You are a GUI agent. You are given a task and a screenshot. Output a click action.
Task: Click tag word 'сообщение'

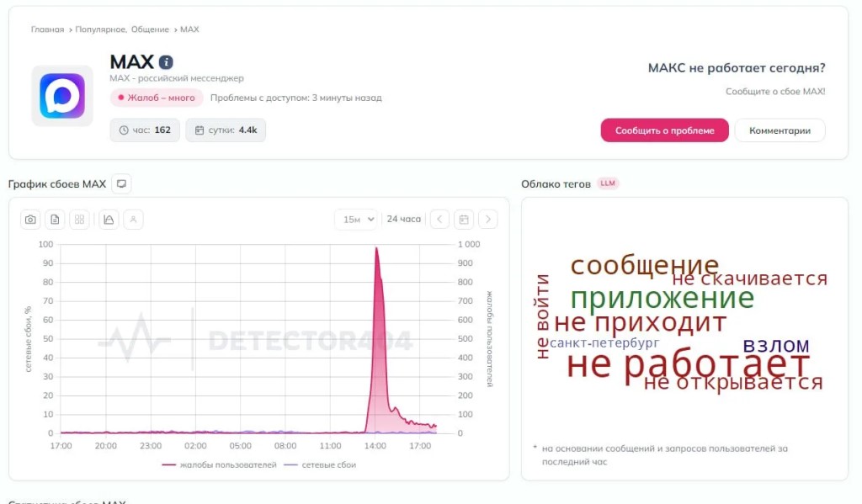pyautogui.click(x=644, y=265)
